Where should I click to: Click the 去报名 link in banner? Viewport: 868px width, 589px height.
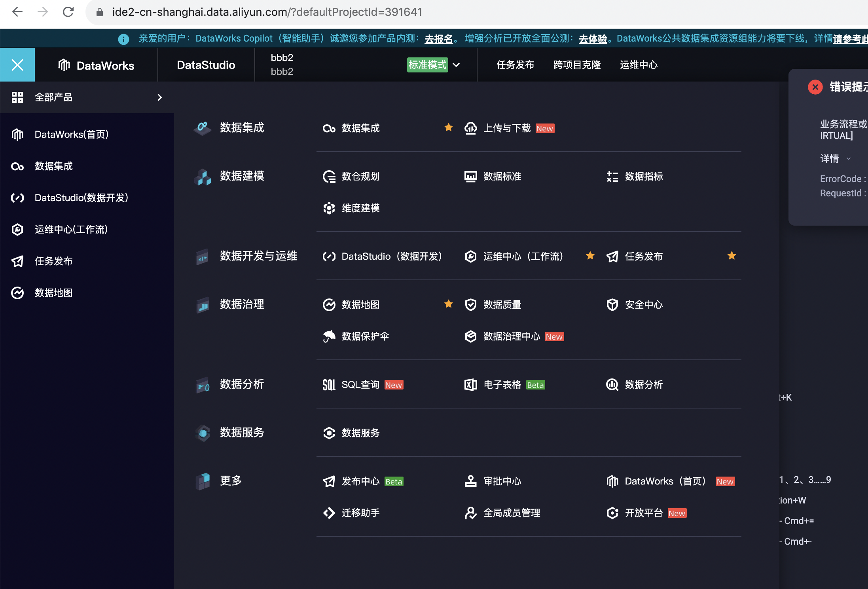(x=438, y=39)
